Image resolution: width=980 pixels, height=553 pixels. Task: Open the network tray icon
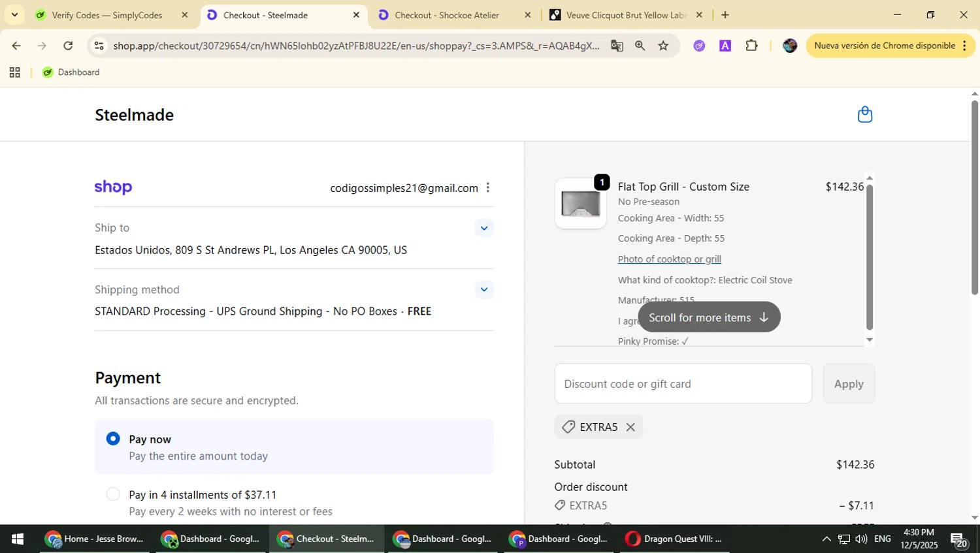pos(844,539)
